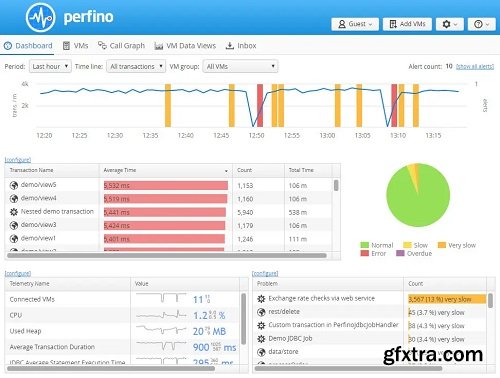Click the Connected VMs telemetry row
The width and height of the screenshot is (500, 378).
click(x=122, y=299)
